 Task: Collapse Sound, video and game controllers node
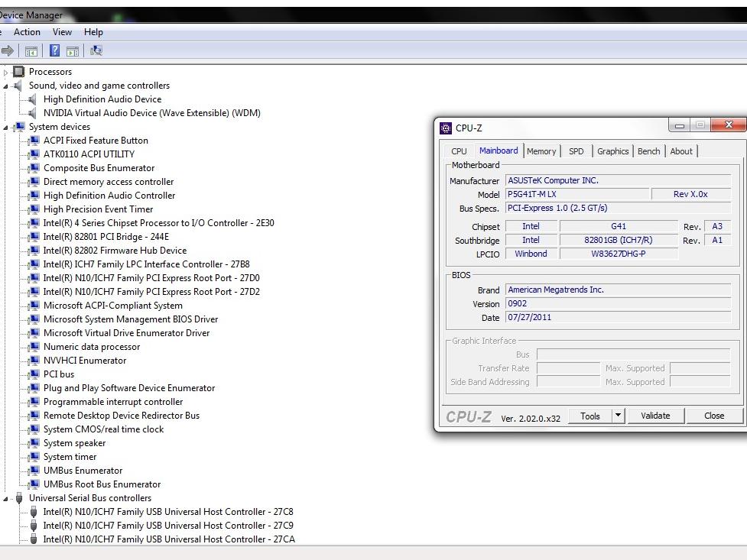(x=5, y=86)
